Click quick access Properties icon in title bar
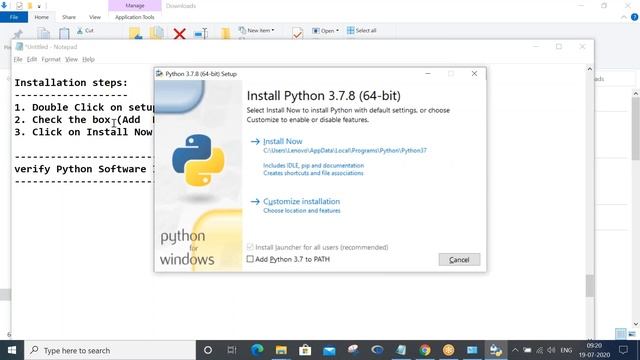 point(19,6)
